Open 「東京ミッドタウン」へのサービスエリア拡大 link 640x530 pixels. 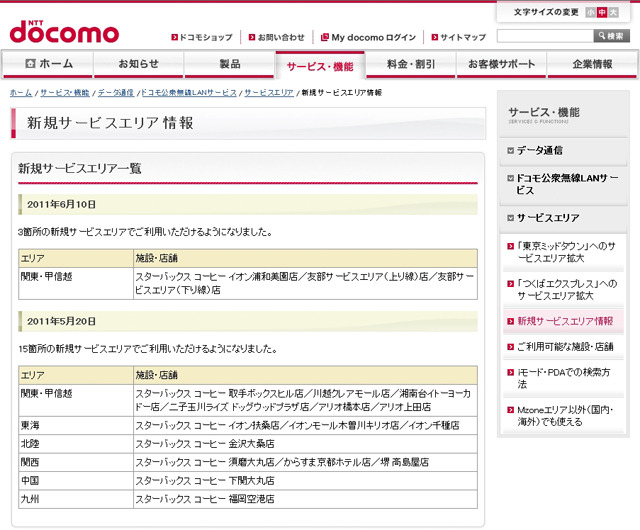pos(567,252)
